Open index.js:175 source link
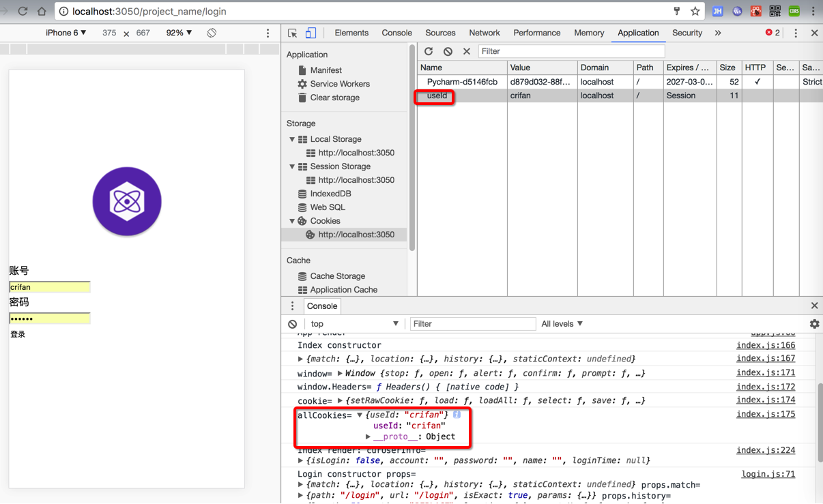Viewport: 823px width, 504px height. point(766,414)
